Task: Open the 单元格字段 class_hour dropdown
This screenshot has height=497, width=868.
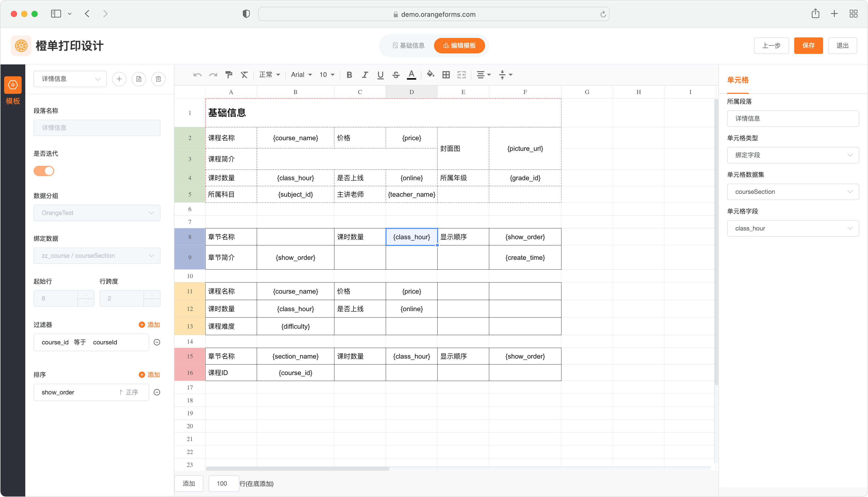Action: pyautogui.click(x=792, y=228)
